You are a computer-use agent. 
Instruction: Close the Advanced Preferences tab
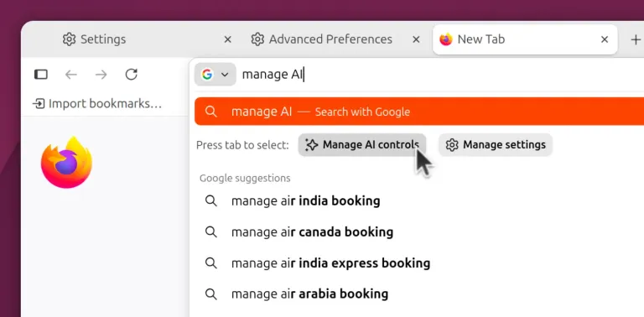click(x=416, y=39)
